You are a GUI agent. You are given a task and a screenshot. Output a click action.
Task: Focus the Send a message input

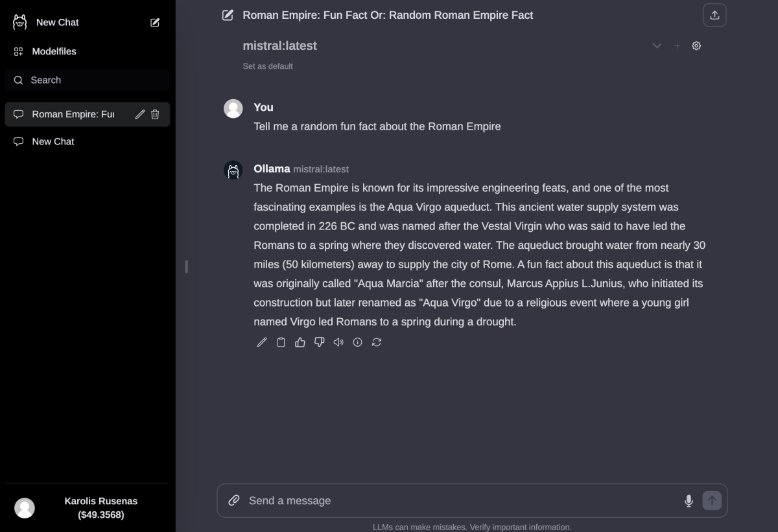pos(454,500)
